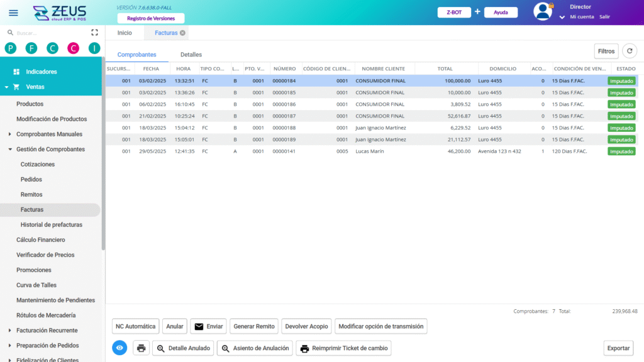Collapse Gestión de Comprobantes submenu

10,150
